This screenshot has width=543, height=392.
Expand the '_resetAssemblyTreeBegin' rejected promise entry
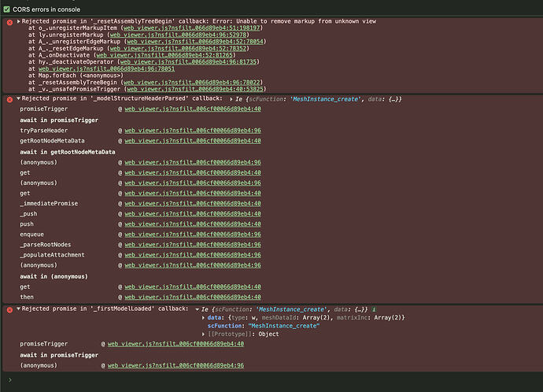(19, 21)
